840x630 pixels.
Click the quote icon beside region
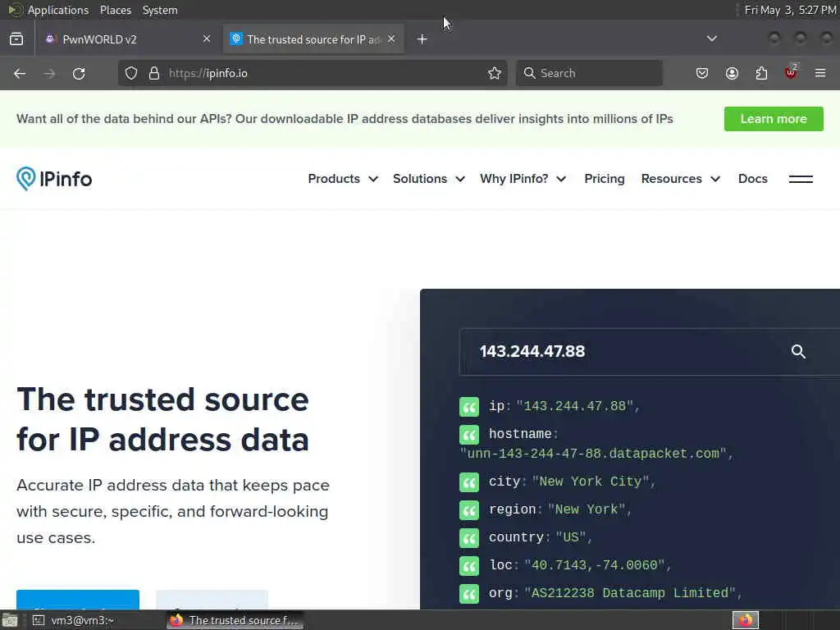click(469, 510)
